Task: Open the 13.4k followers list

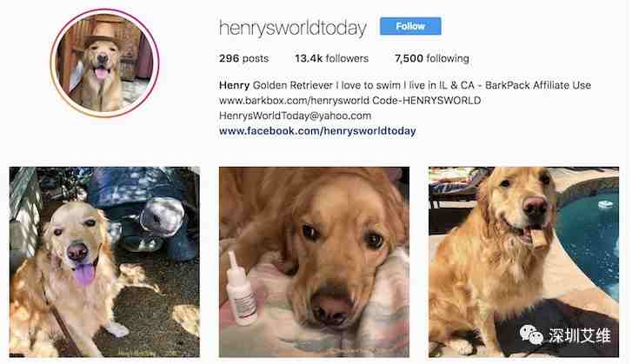Action: [x=332, y=58]
